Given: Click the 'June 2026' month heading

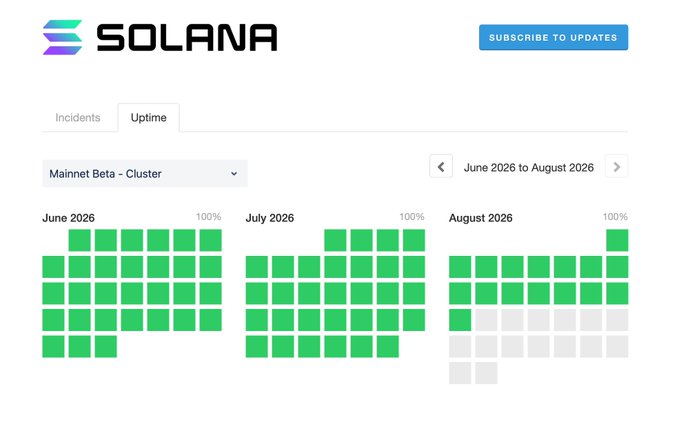Looking at the screenshot, I should 68,218.
